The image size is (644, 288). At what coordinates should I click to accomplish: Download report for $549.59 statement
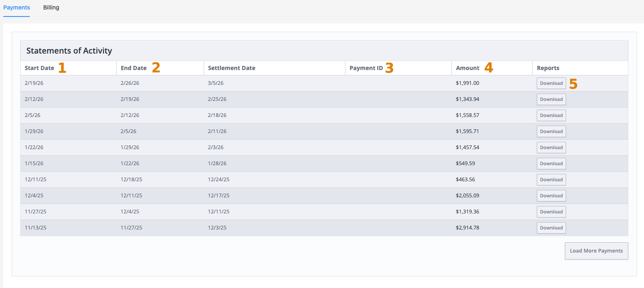(551, 164)
